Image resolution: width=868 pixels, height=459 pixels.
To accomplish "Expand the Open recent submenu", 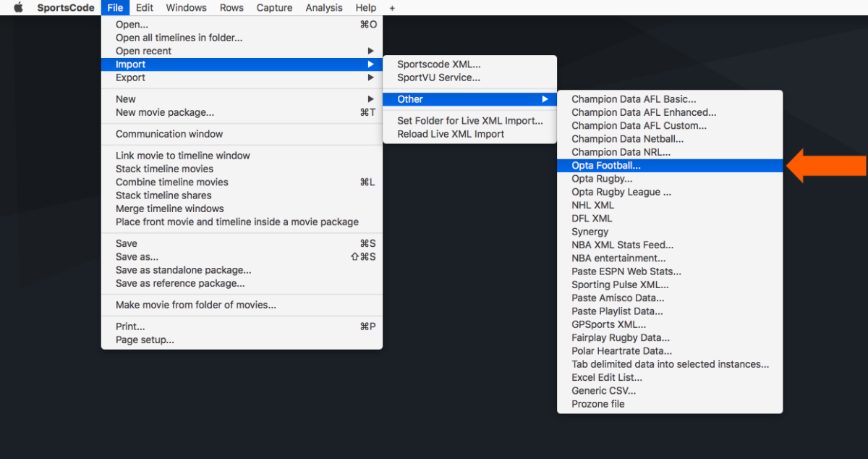I will tap(242, 51).
